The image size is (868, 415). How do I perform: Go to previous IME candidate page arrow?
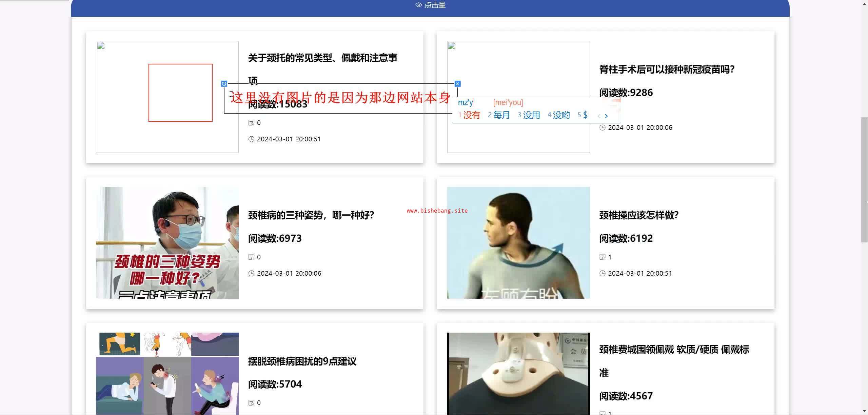(x=599, y=116)
